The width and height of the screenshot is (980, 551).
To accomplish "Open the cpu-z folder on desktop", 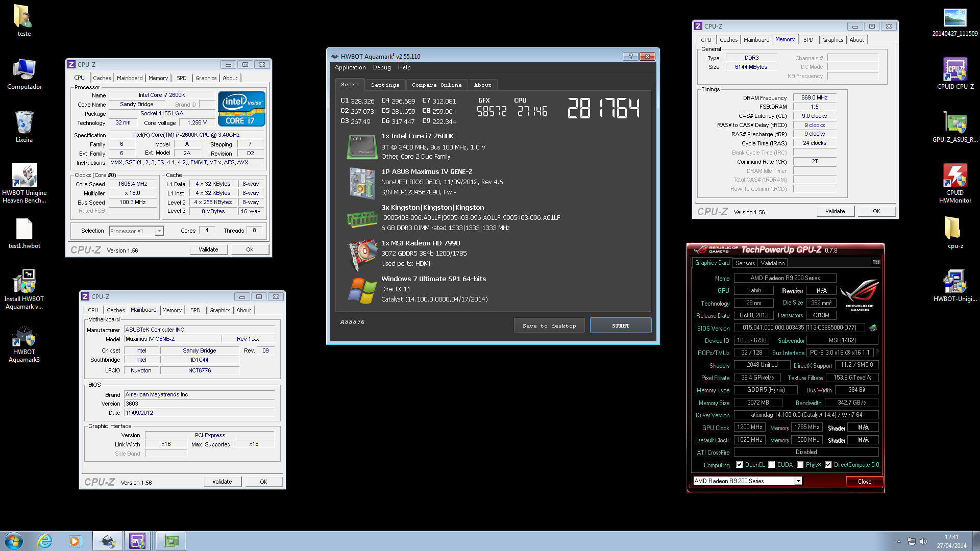I will pos(955,233).
